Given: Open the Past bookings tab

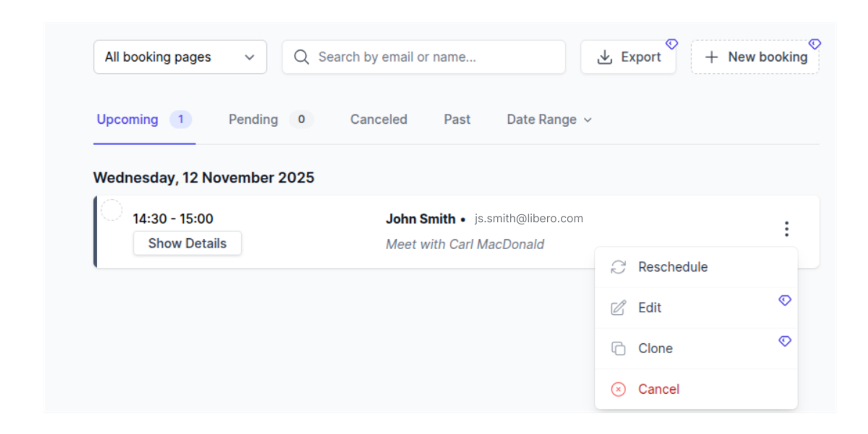Looking at the screenshot, I should pos(457,119).
